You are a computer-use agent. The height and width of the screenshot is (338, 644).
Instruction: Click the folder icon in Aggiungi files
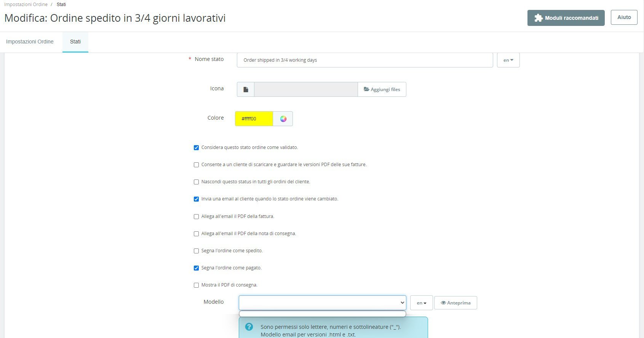pos(366,89)
